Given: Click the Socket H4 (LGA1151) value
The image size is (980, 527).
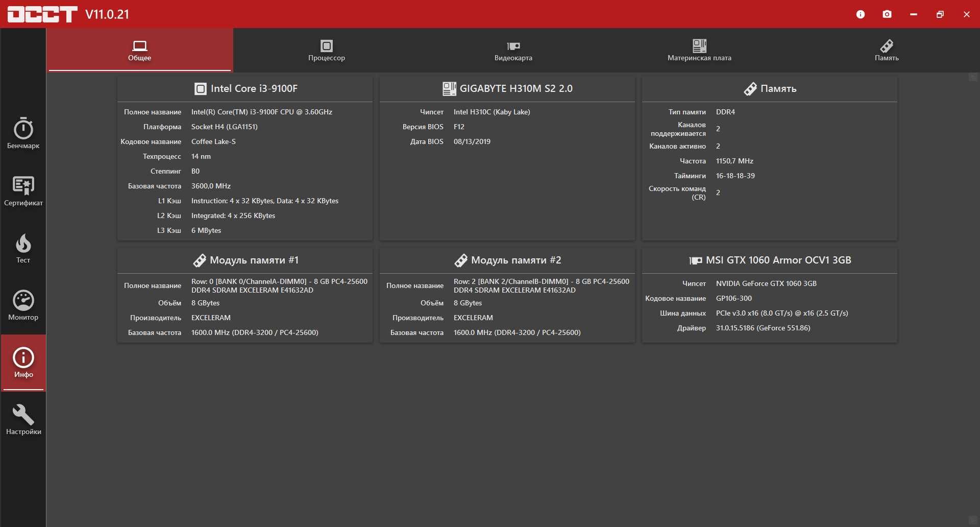Looking at the screenshot, I should (225, 127).
